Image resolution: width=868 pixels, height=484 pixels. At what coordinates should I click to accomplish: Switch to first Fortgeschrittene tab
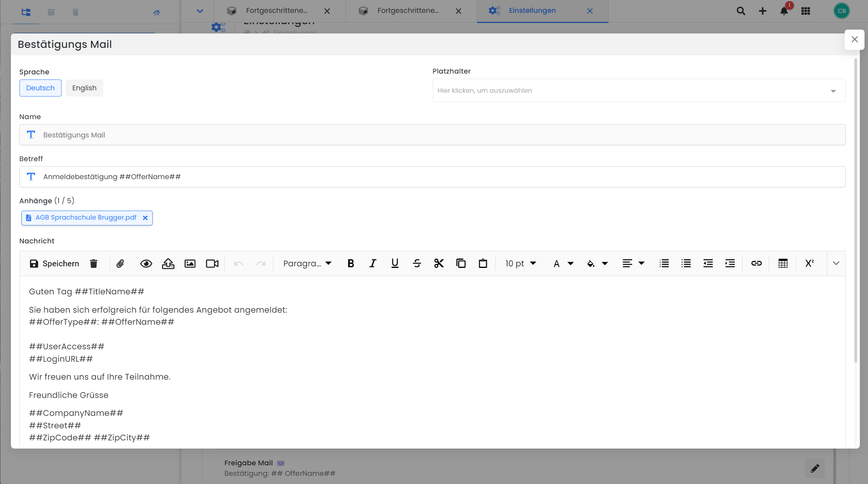(276, 11)
